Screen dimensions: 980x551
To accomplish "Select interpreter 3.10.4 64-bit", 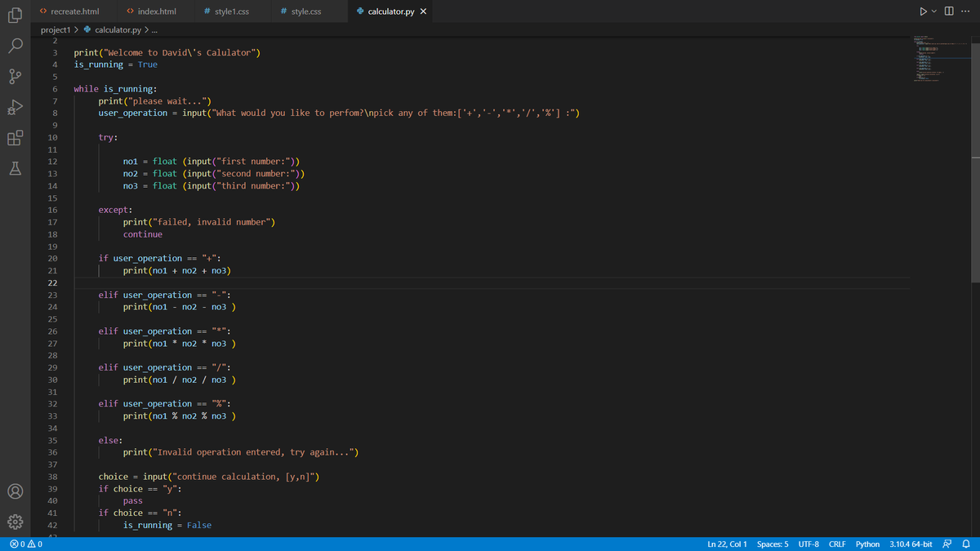I will [x=911, y=544].
